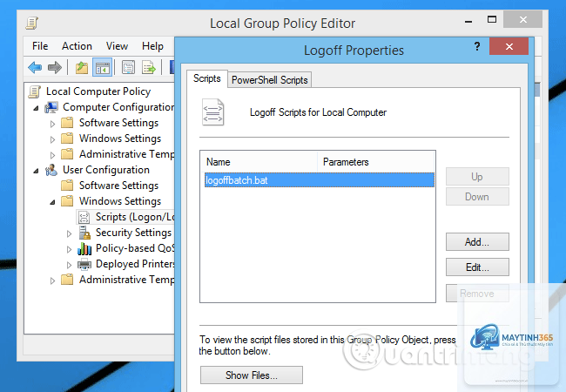The width and height of the screenshot is (566, 392).
Task: Select the User Configuration tree label
Action: [106, 170]
